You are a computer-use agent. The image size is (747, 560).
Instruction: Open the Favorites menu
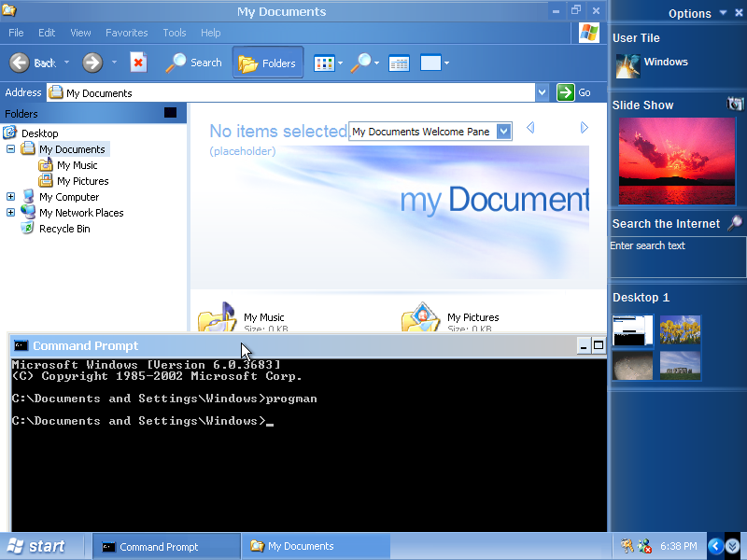tap(127, 33)
